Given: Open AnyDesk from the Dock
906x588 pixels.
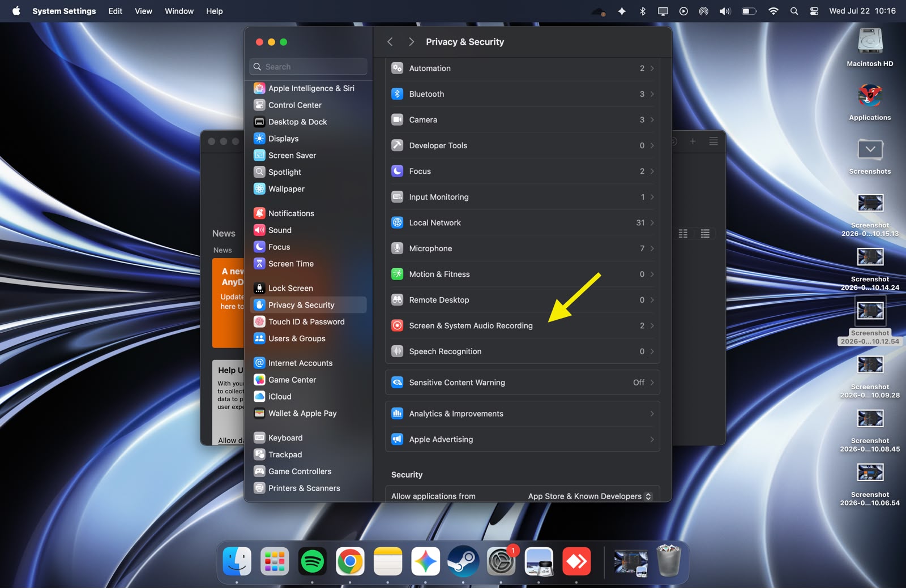Looking at the screenshot, I should tap(576, 562).
